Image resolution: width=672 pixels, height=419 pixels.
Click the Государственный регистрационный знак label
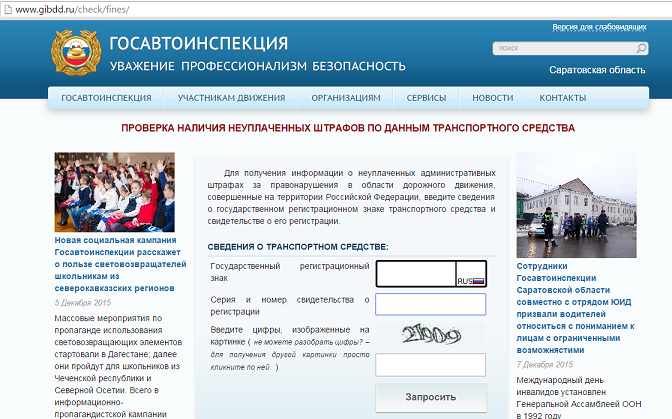pos(290,272)
